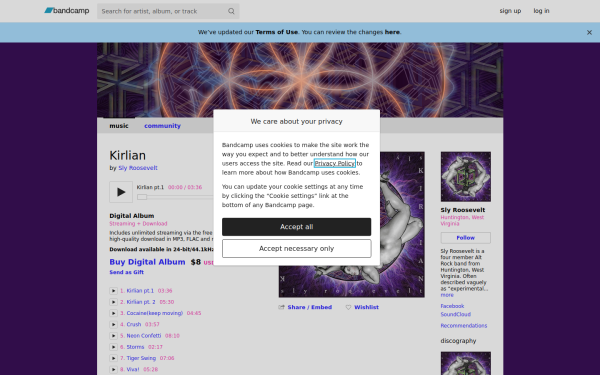This screenshot has height=375, width=600.
Task: Open track title 'Cocaine(keep moving)'
Action: coord(155,313)
